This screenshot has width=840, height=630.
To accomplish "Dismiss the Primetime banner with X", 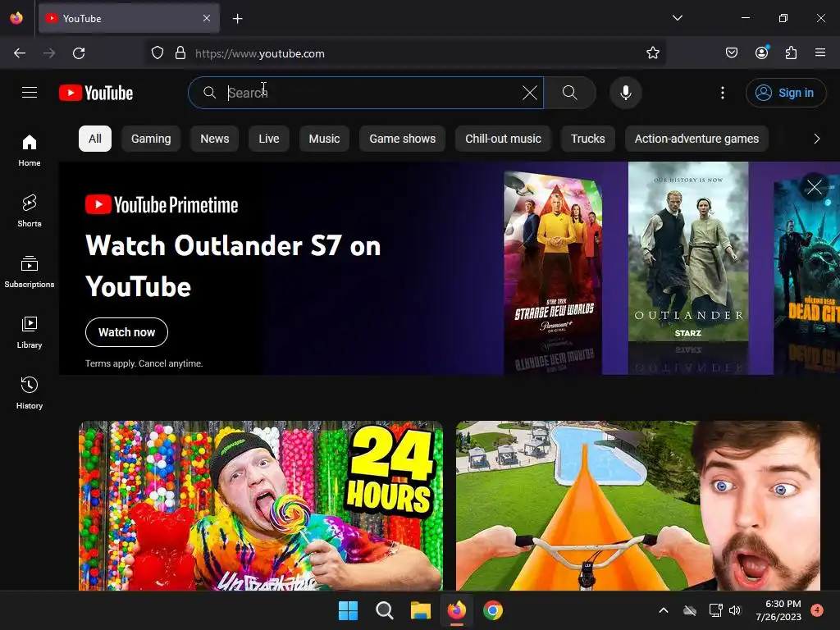I will [x=815, y=187].
